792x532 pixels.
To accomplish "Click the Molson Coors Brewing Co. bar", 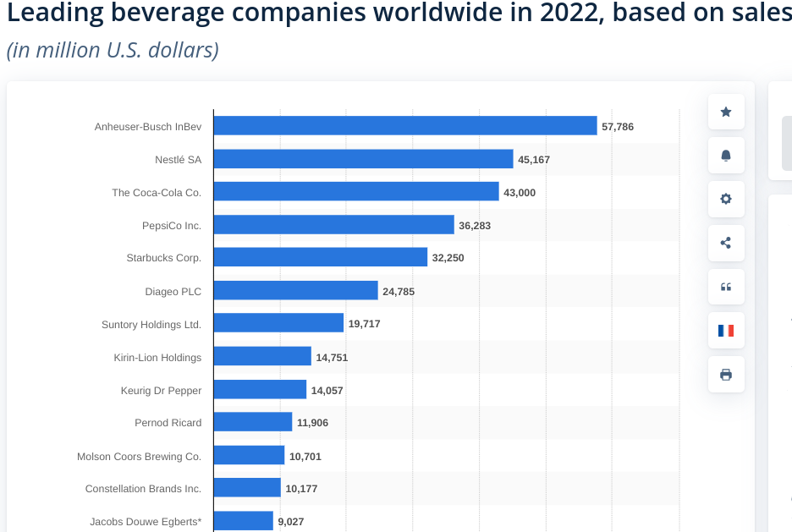I will (249, 455).
